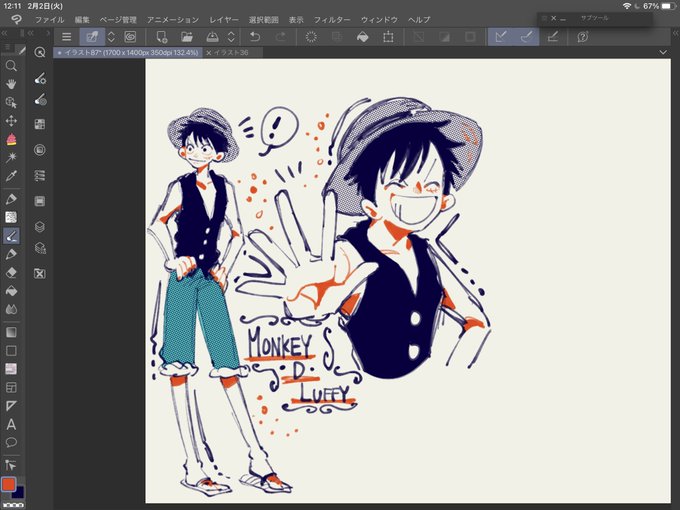Select the Auto Select magic wand tool
The height and width of the screenshot is (510, 680).
pos(11,157)
